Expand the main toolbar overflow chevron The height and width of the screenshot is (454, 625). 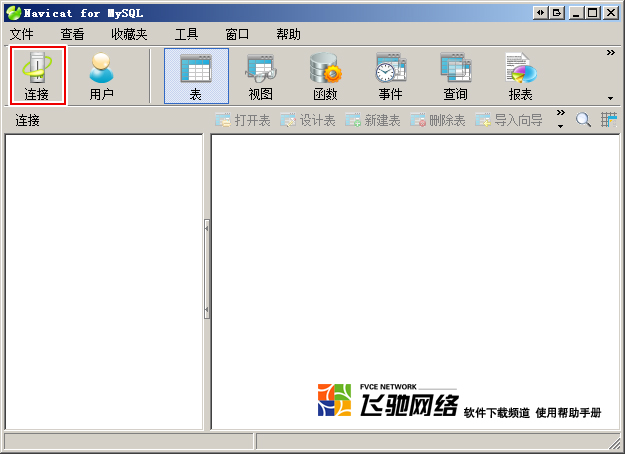click(610, 53)
